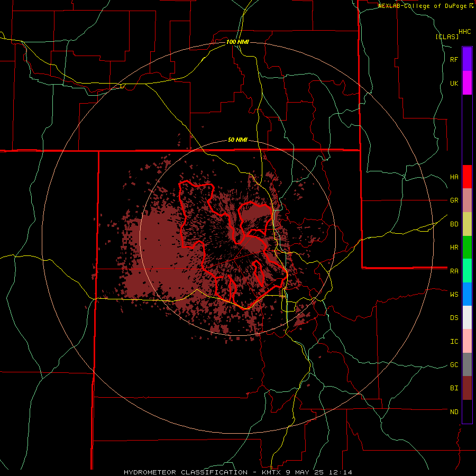Viewport: 476px width, 476px height.
Task: Click the ND black legend swatch
Action: click(467, 411)
